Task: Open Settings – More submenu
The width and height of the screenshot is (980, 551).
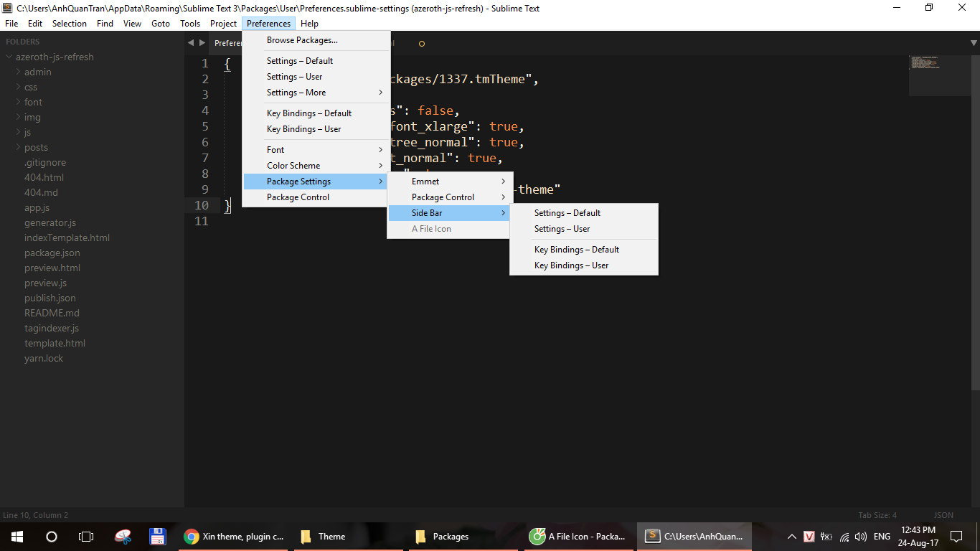Action: pyautogui.click(x=316, y=93)
